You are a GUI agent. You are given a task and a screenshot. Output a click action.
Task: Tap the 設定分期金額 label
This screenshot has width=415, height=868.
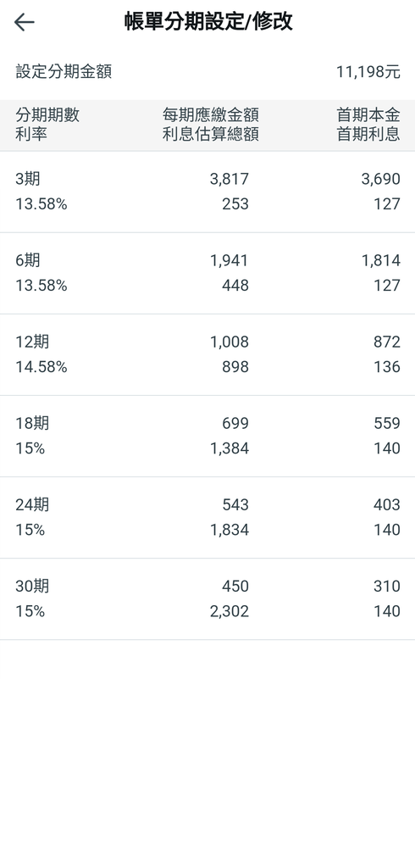64,72
